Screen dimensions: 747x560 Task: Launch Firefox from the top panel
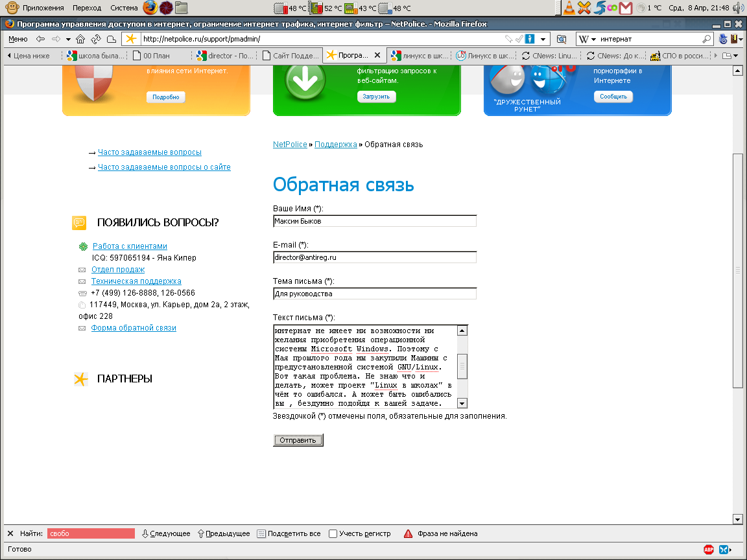click(x=150, y=8)
